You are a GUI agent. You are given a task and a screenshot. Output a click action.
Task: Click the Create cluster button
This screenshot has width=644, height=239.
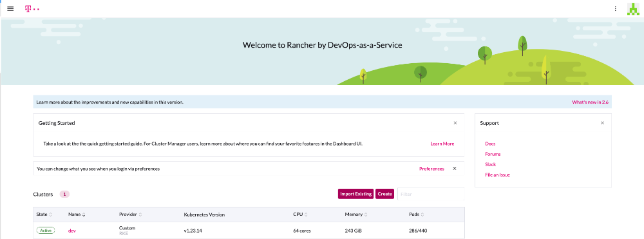[x=385, y=194]
